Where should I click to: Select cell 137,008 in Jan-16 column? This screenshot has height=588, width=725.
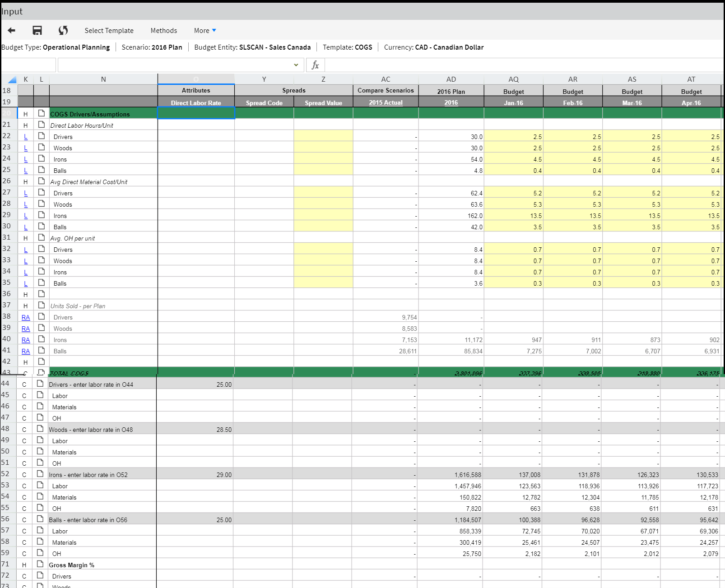tap(512, 475)
